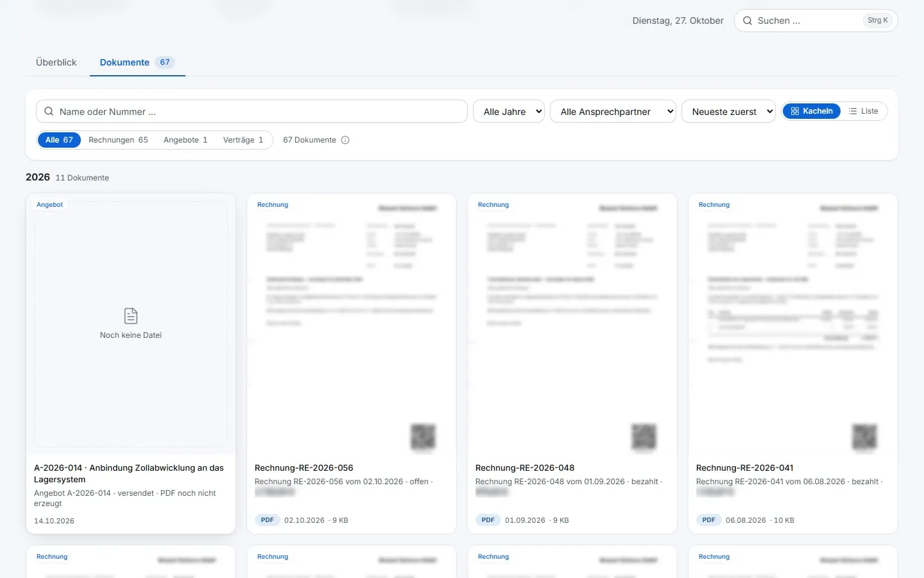
Task: Open the Neueste zuerst sort dropdown
Action: [728, 111]
